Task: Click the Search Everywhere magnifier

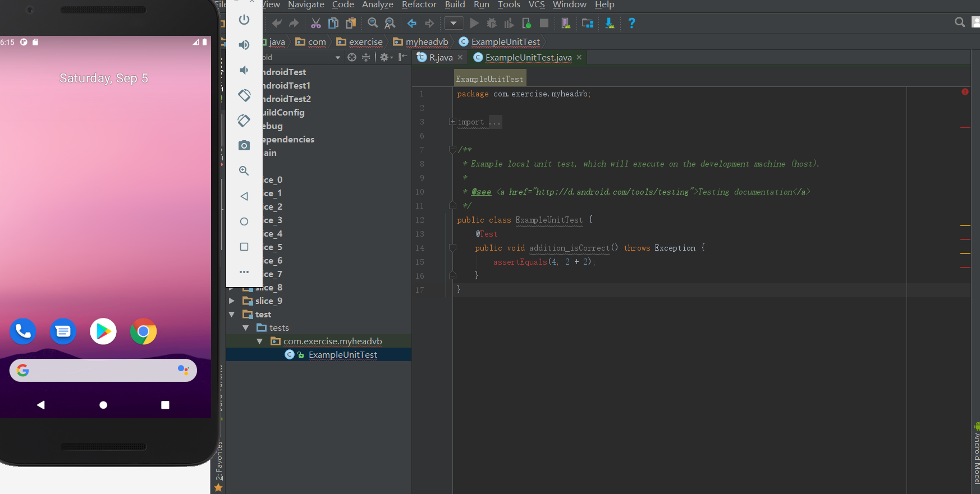Action: 960,22
